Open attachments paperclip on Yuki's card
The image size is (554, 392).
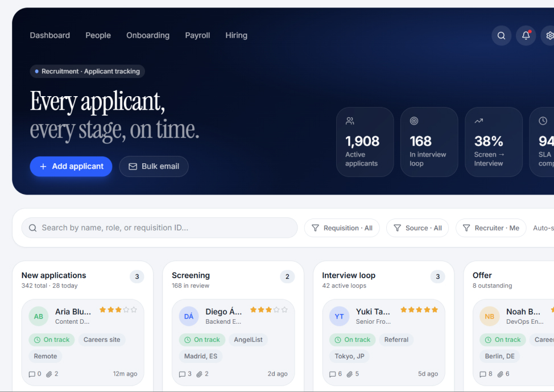coord(349,374)
